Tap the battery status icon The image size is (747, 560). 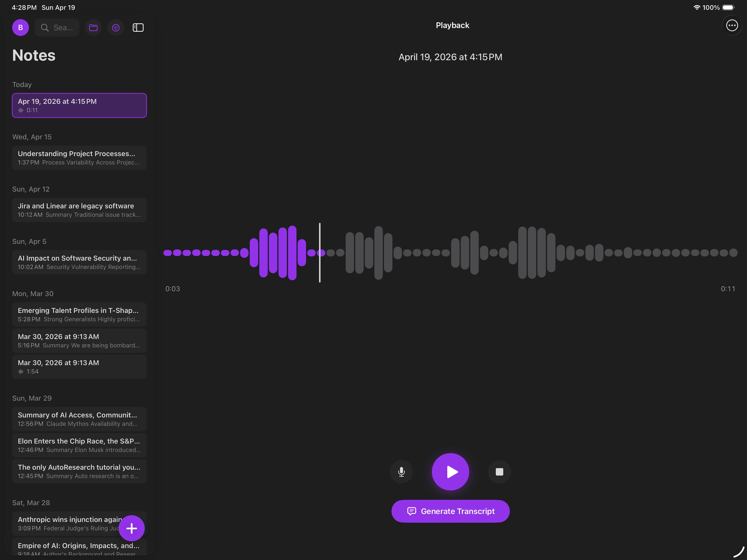coord(729,7)
